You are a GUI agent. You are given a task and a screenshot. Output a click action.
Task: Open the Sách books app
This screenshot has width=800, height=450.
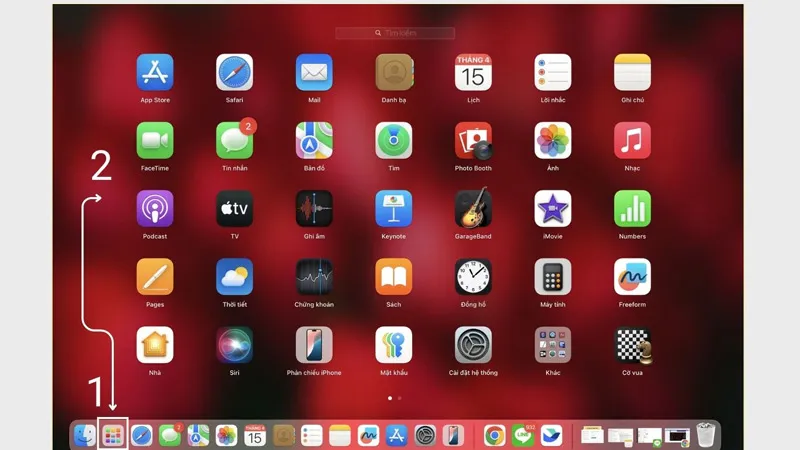pyautogui.click(x=393, y=277)
